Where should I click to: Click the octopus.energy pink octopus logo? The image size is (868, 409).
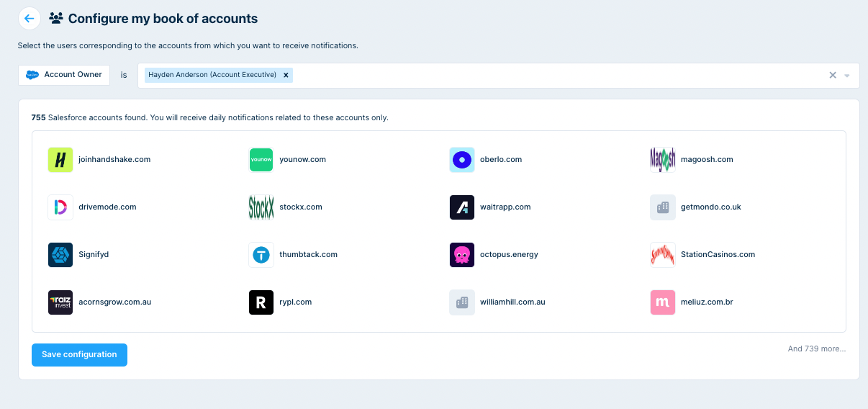click(x=462, y=255)
